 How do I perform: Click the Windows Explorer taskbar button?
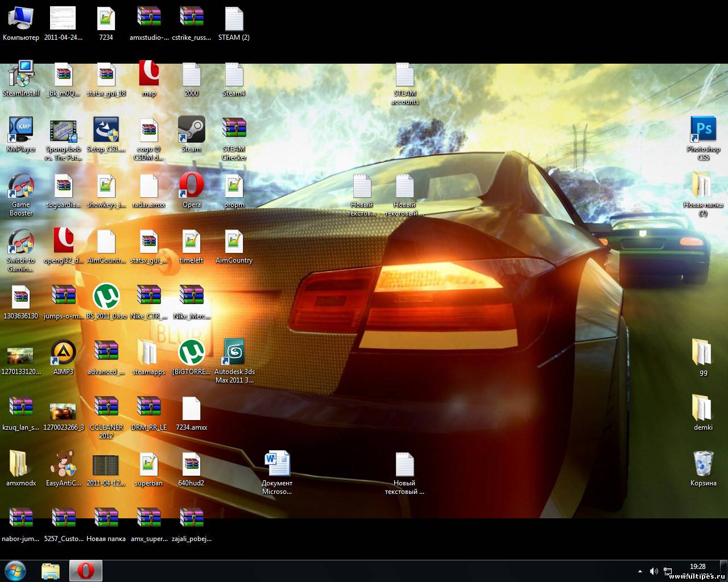click(51, 570)
